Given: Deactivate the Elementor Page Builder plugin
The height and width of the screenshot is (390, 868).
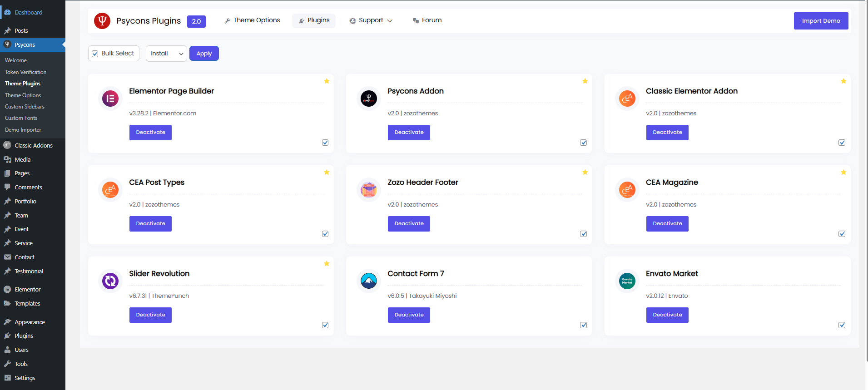Looking at the screenshot, I should [150, 133].
